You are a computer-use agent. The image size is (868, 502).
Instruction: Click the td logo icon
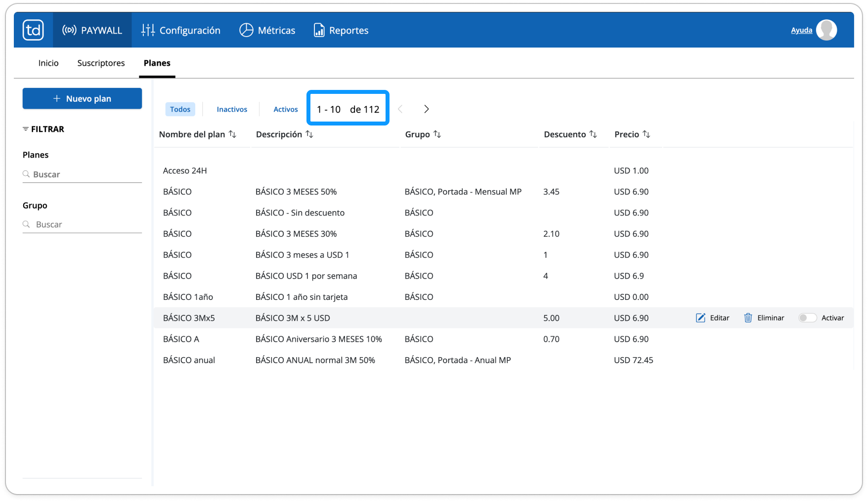pos(33,30)
